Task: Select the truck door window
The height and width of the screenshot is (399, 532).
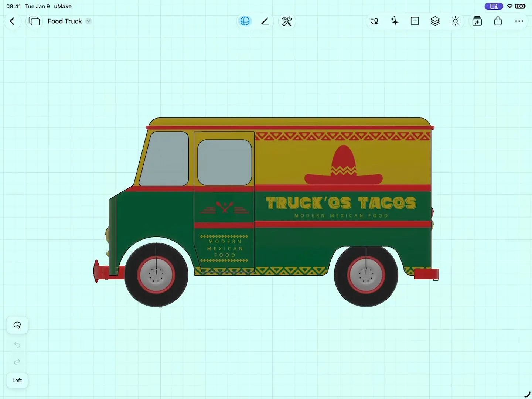Action: (225, 163)
